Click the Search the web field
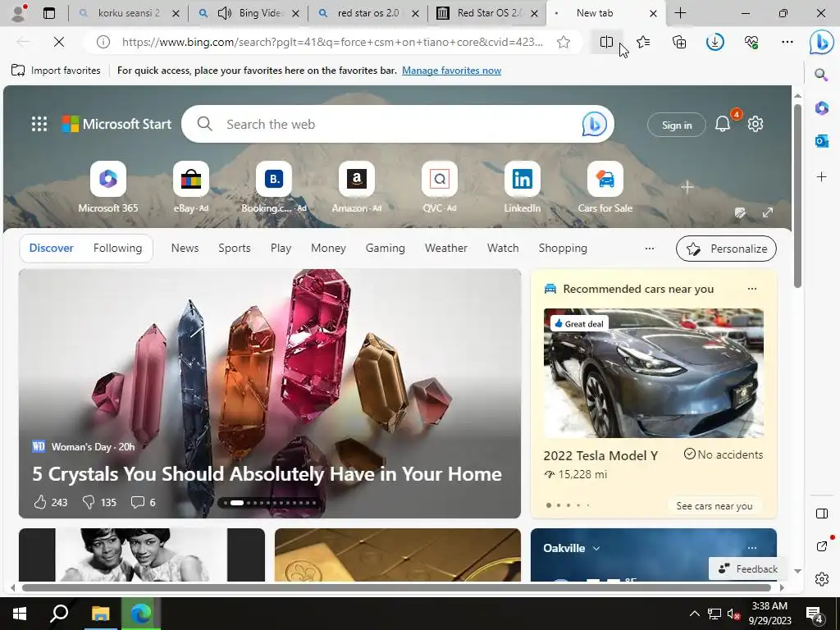Screen dimensions: 840x630 click(398, 124)
